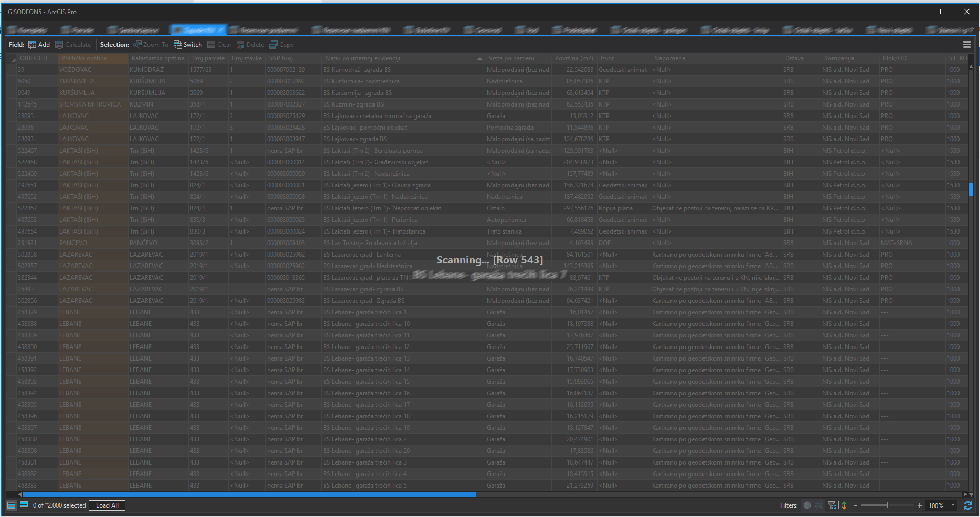
Task: Select the Politička opština column header
Action: click(93, 58)
